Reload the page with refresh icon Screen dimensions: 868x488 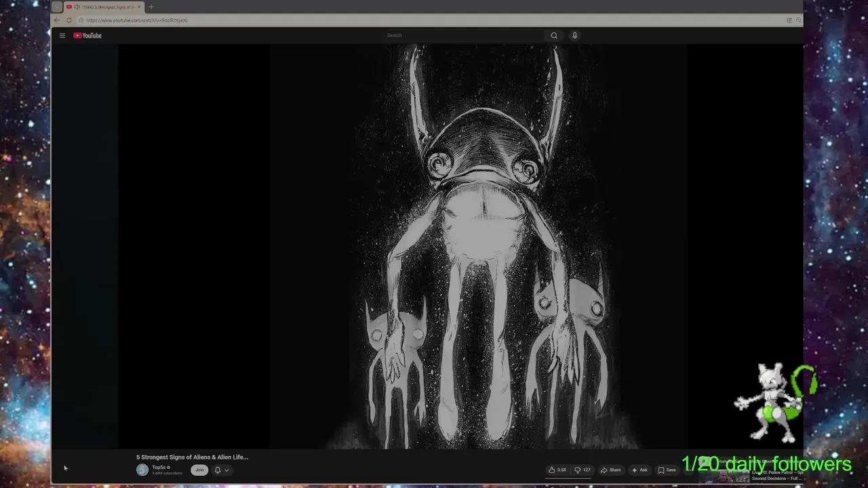(68, 20)
